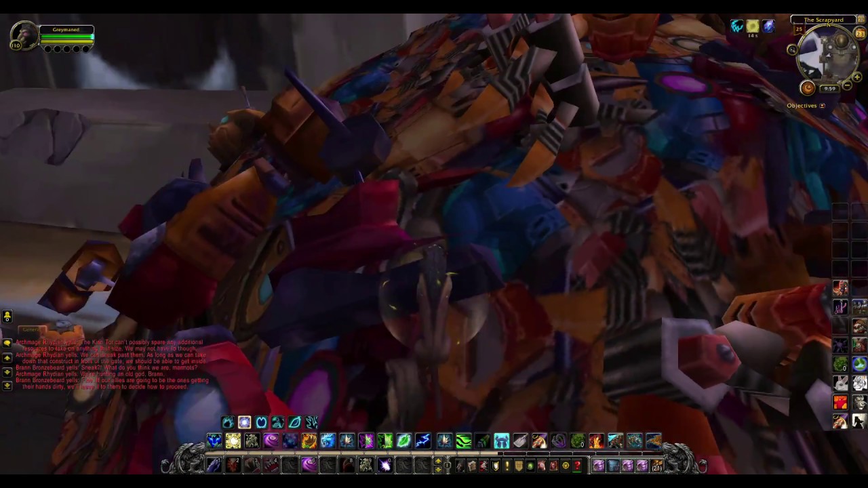Click main action bar slot 1
The height and width of the screenshot is (488, 868).
(214, 465)
